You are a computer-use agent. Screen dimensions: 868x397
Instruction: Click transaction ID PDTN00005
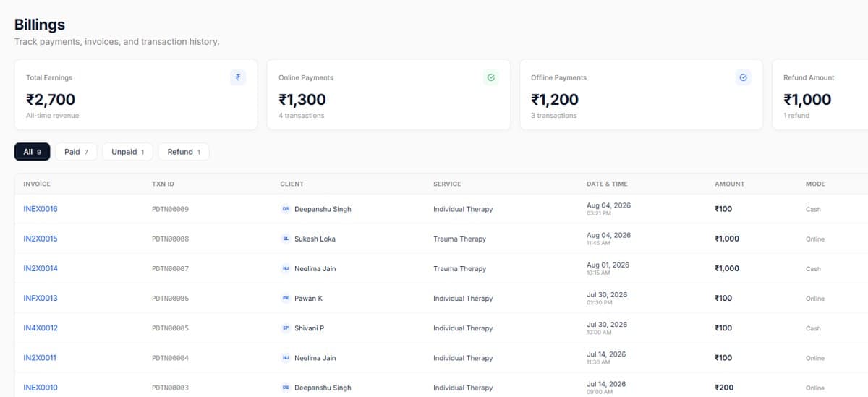pos(170,328)
